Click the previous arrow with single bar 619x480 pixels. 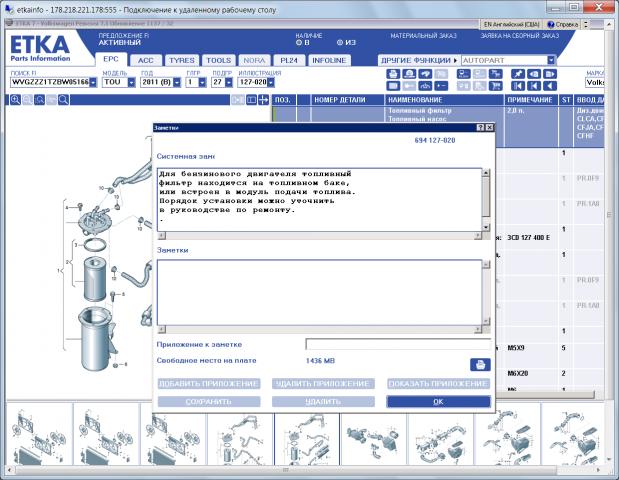(x=534, y=86)
